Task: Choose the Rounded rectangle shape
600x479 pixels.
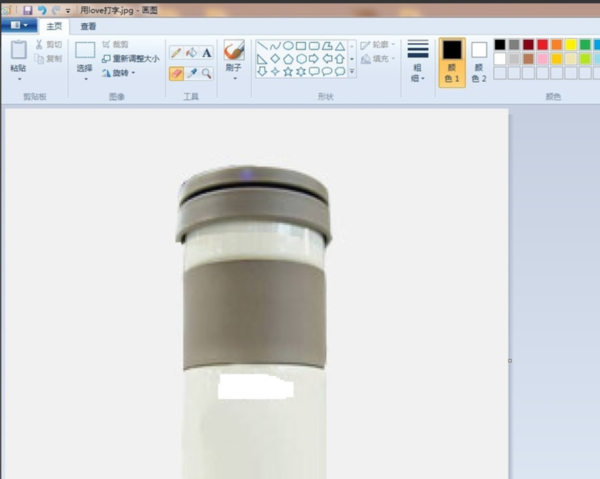Action: [x=314, y=46]
